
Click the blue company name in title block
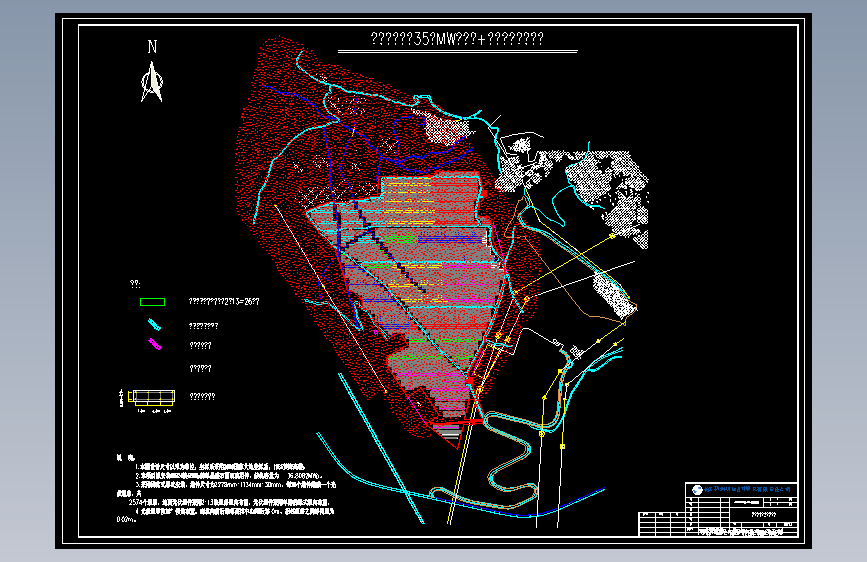coord(747,490)
